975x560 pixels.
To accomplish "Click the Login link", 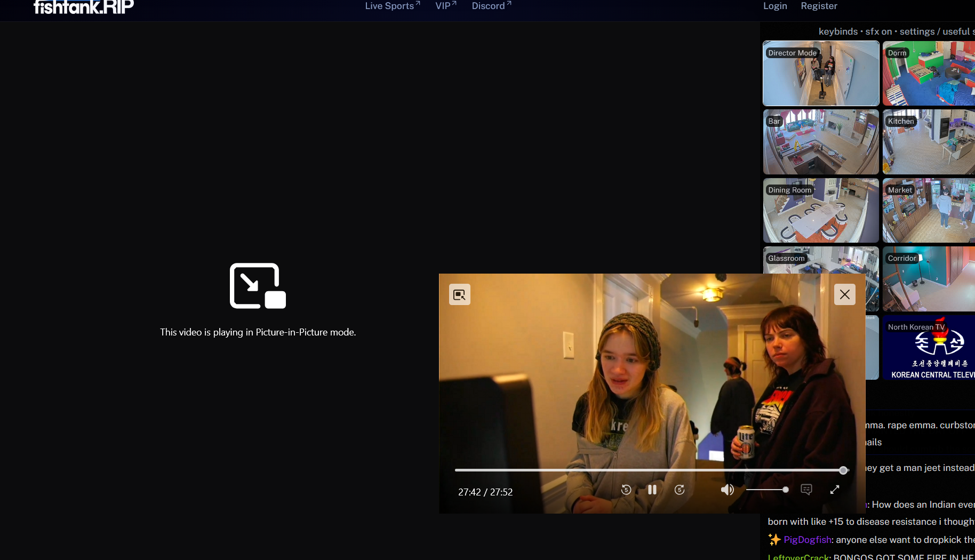I will click(x=775, y=6).
